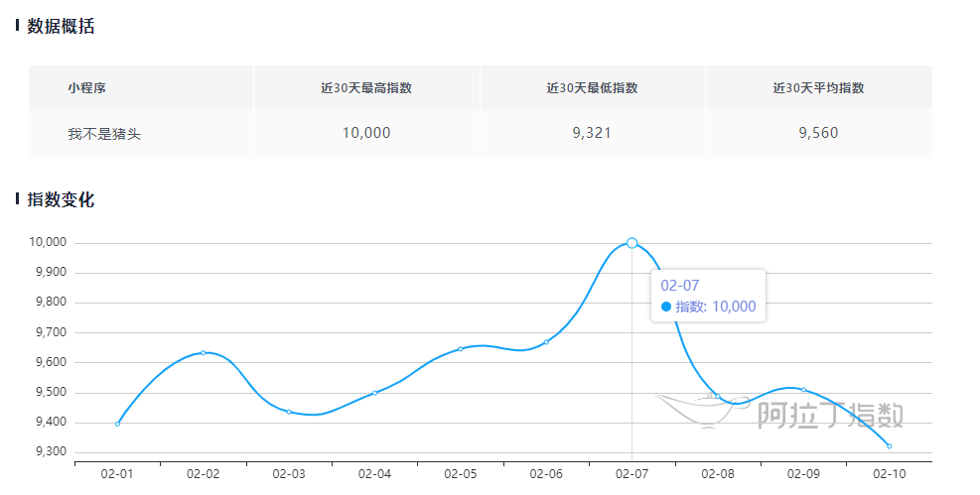Click the 小程序 column header
Screen dimensions: 980x495
point(86,87)
